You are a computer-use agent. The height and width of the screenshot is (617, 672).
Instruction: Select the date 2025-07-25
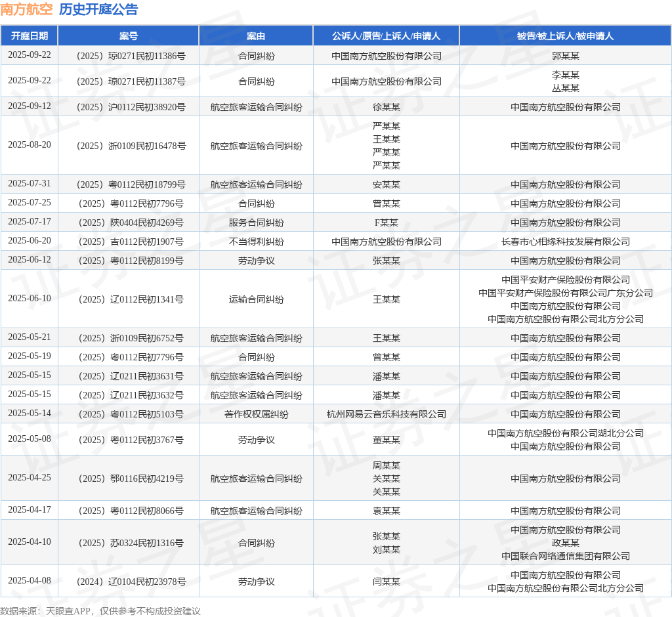pos(30,202)
